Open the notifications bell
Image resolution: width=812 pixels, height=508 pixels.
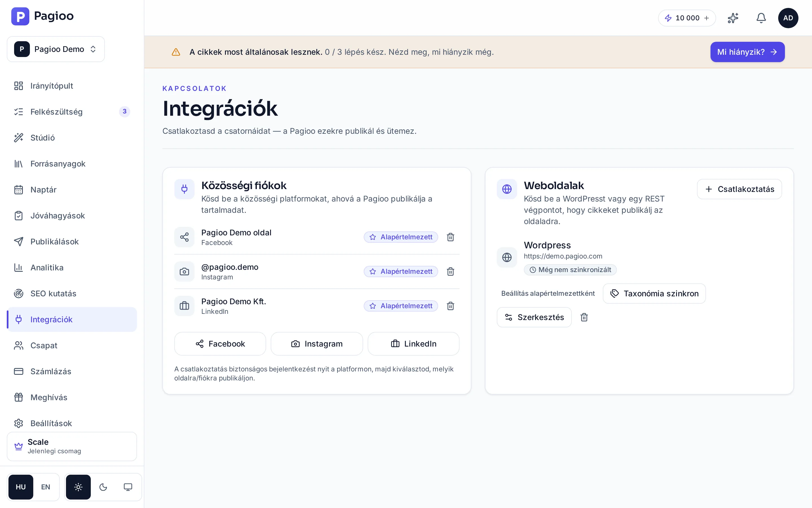[x=761, y=18]
